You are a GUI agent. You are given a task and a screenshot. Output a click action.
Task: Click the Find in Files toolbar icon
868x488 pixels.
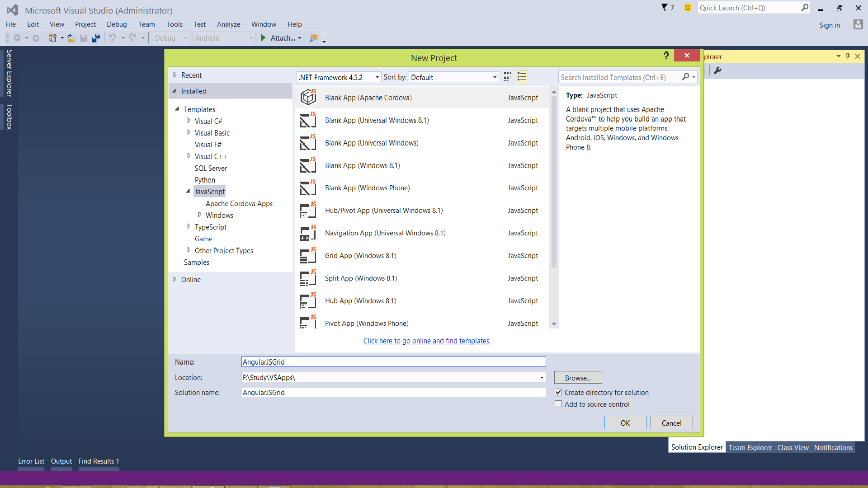[x=313, y=38]
